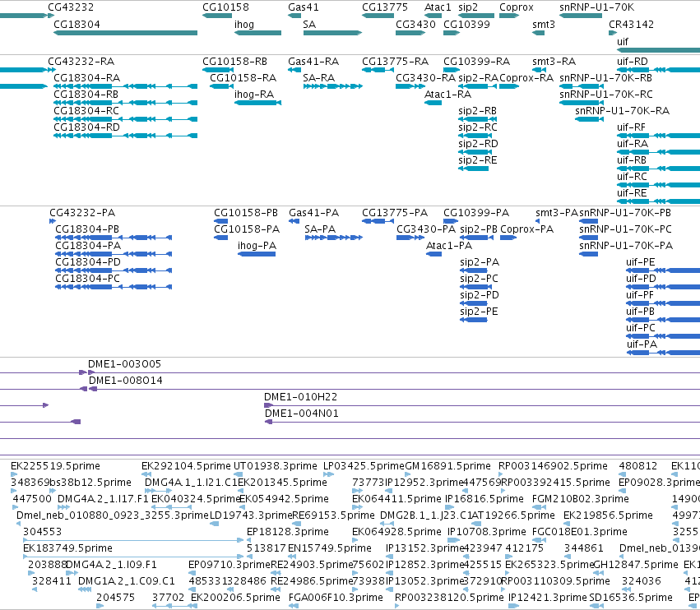Click the CG43232 gene label
The height and width of the screenshot is (610, 700).
point(71,7)
